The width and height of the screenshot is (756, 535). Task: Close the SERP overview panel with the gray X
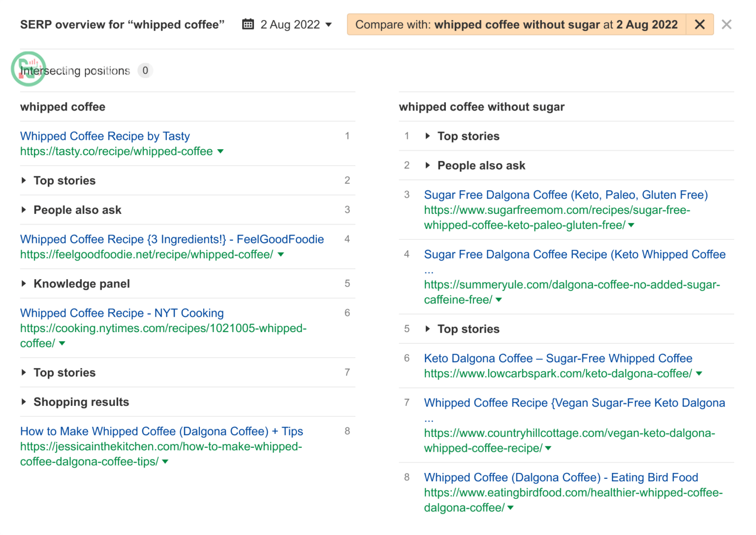[x=726, y=24]
